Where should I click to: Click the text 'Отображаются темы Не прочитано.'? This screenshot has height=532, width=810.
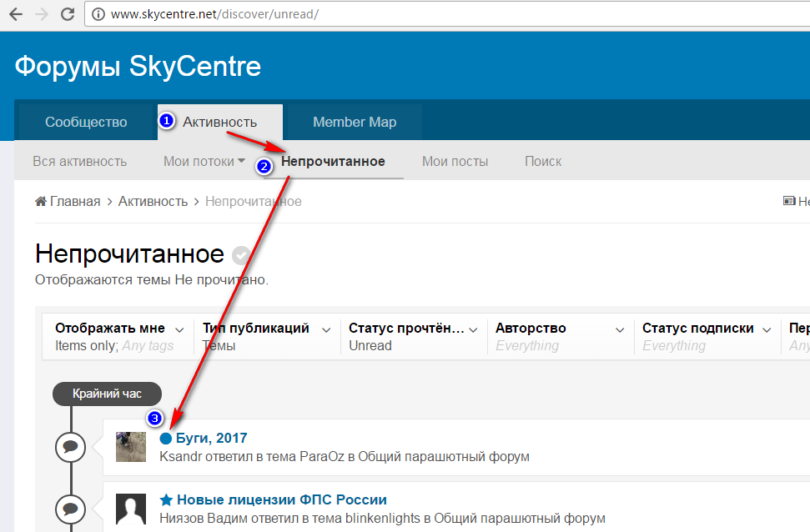152,280
